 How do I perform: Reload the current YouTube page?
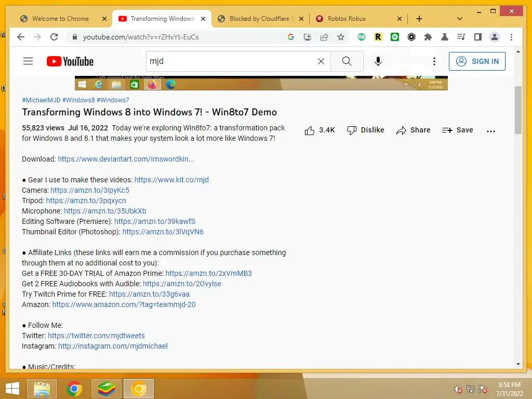[x=54, y=37]
